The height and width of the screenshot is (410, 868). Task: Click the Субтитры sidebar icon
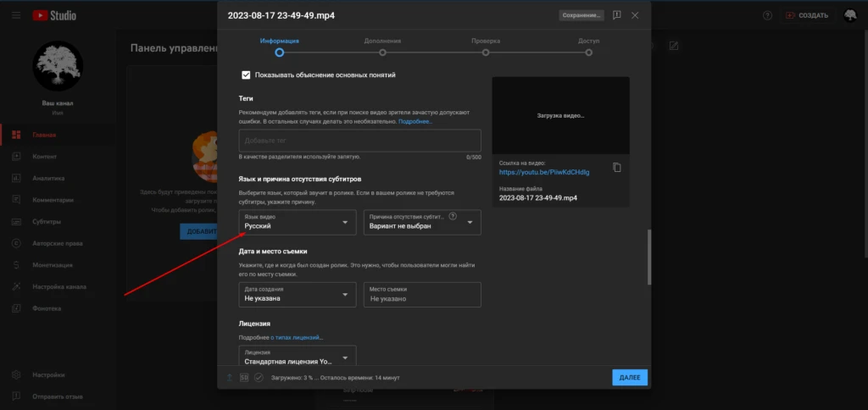(x=16, y=221)
